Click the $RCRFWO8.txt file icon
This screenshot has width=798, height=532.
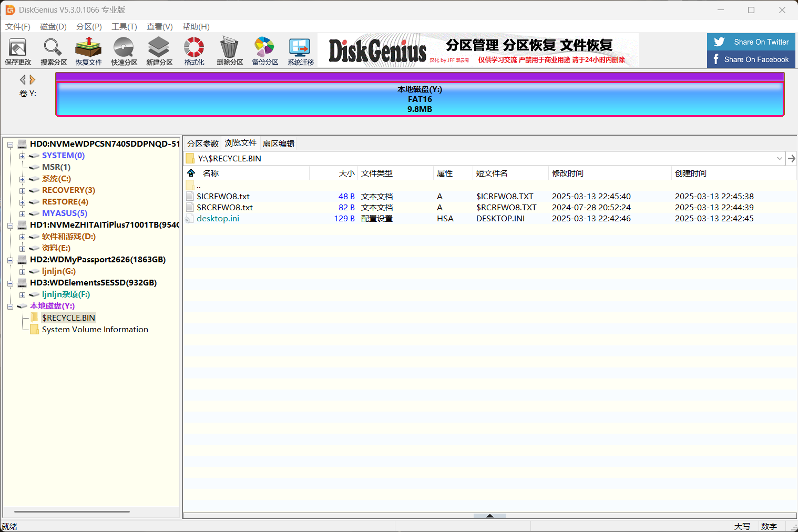[190, 207]
